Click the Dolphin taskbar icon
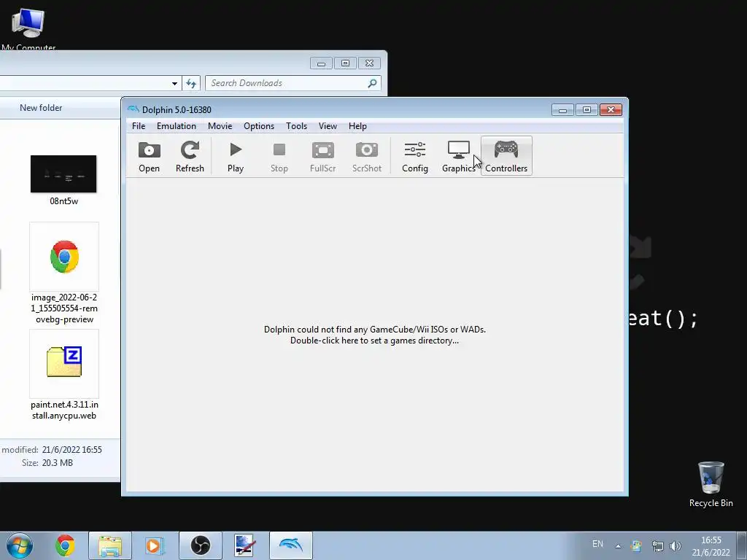 pos(290,545)
